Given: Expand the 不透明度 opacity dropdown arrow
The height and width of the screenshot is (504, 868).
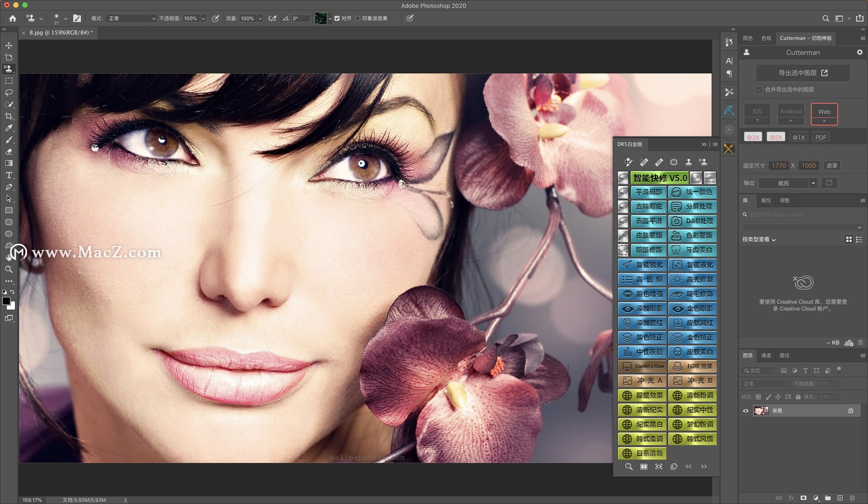Looking at the screenshot, I should tap(203, 19).
